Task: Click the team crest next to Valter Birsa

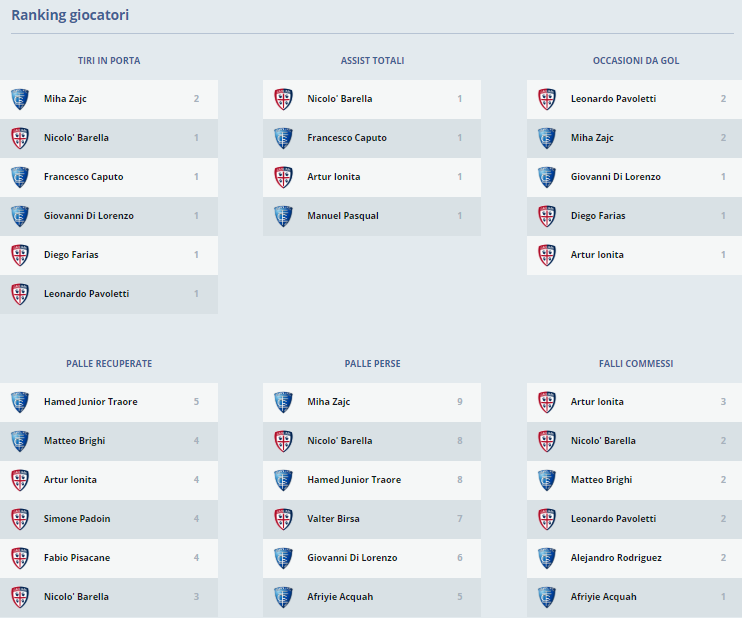Action: coord(283,519)
